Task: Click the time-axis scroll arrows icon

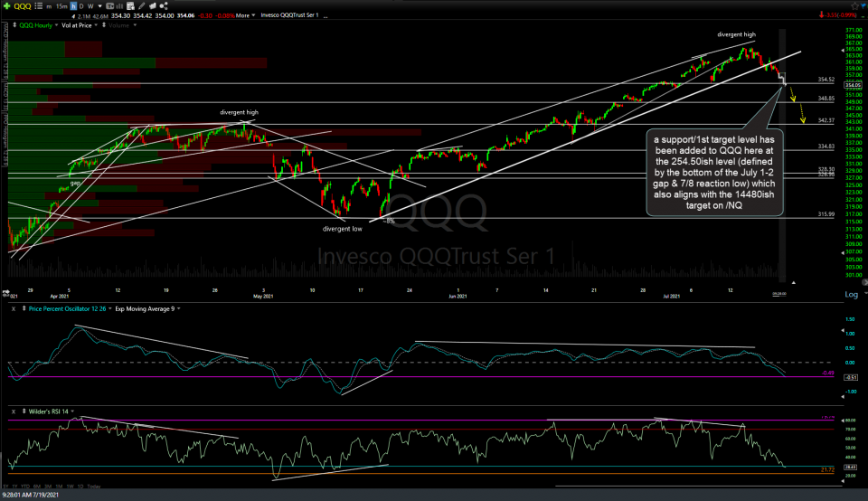Action: [x=6, y=292]
